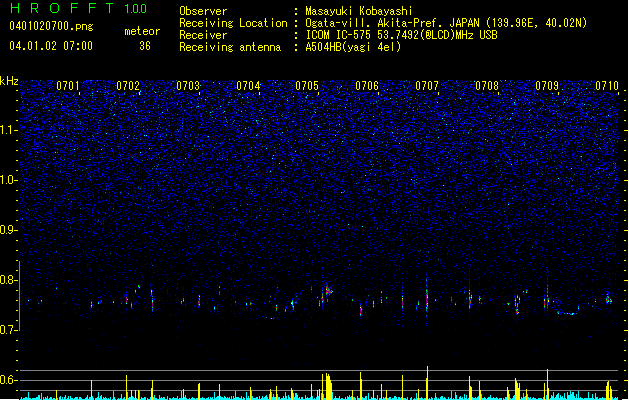Click the Receiving Location label
The image size is (629, 400).
tap(233, 23)
